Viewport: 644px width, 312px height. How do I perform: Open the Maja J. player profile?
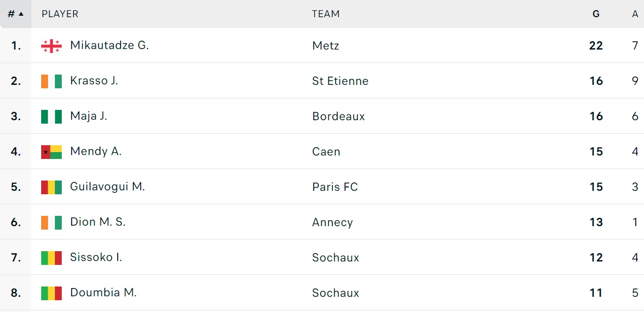[x=89, y=116]
